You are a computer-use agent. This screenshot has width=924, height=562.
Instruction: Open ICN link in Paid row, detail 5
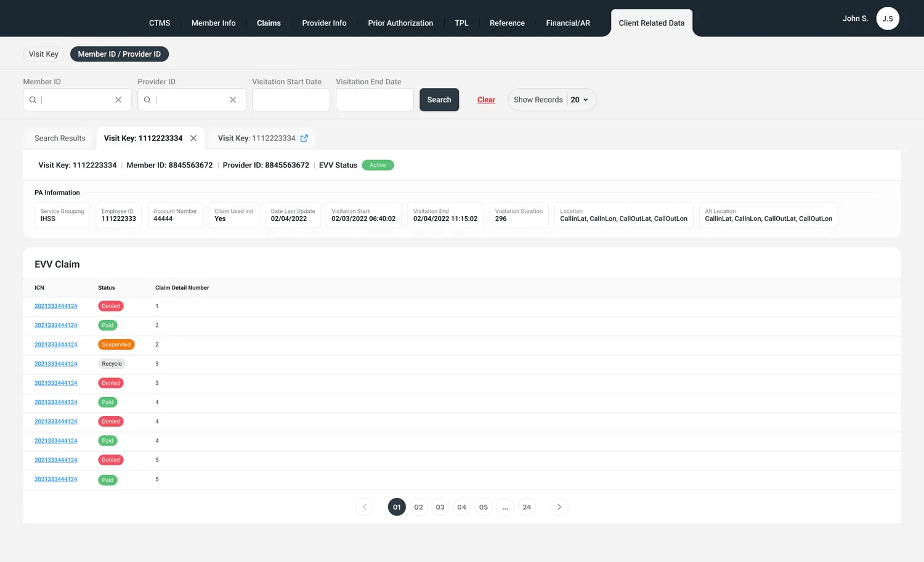pos(56,479)
